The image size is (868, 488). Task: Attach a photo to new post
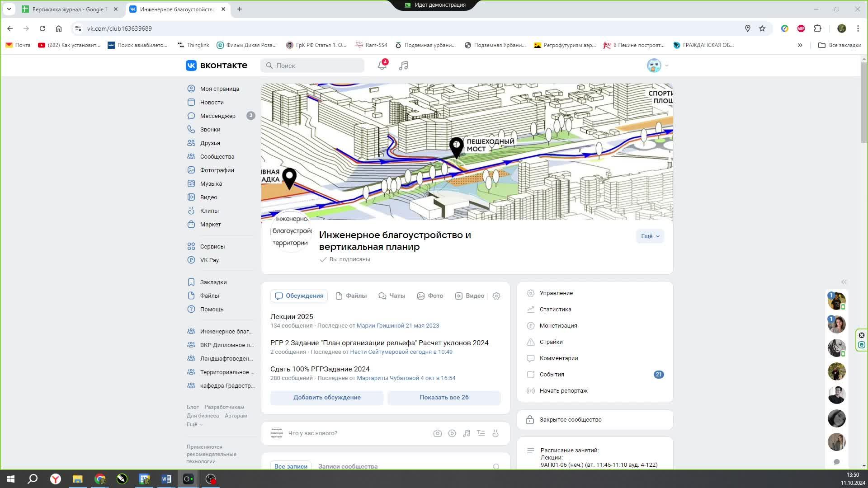pyautogui.click(x=437, y=433)
